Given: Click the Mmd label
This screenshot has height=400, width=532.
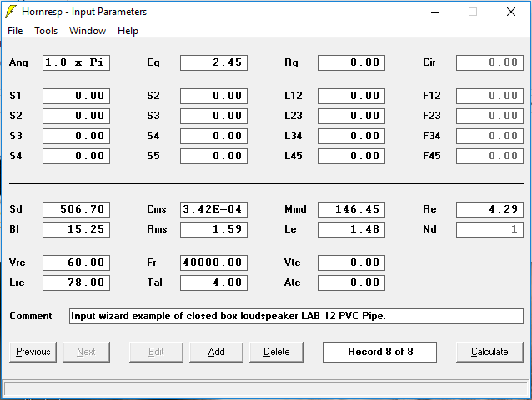Looking at the screenshot, I should coord(295,209).
